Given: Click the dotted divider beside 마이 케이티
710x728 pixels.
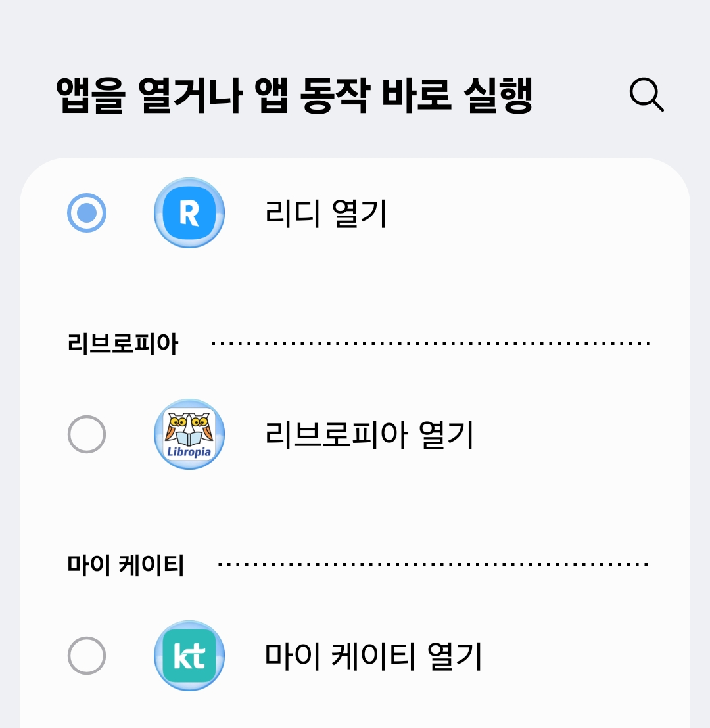Looking at the screenshot, I should click(x=433, y=564).
